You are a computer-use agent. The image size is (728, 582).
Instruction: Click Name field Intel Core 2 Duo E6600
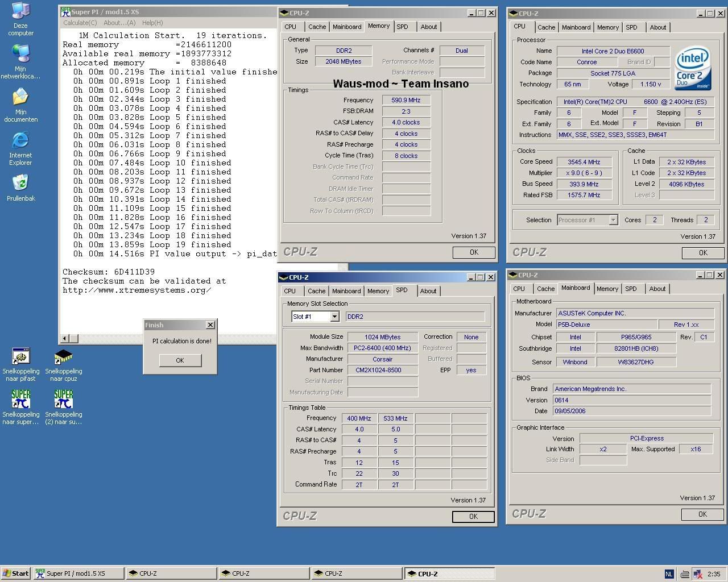613,51
